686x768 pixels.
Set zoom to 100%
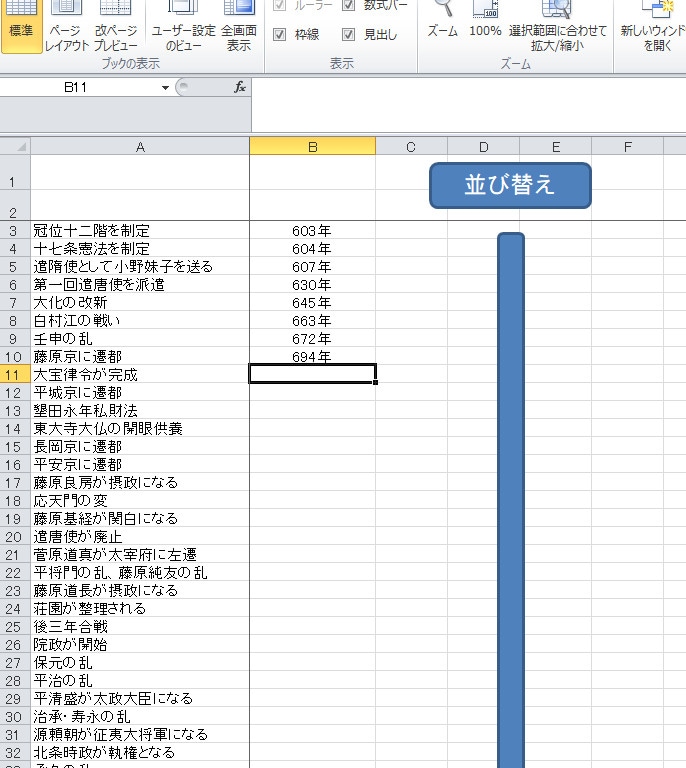point(485,22)
